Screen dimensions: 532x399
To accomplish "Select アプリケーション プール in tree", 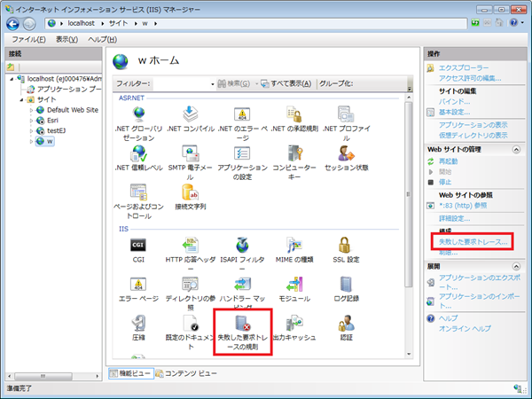I will coord(65,90).
